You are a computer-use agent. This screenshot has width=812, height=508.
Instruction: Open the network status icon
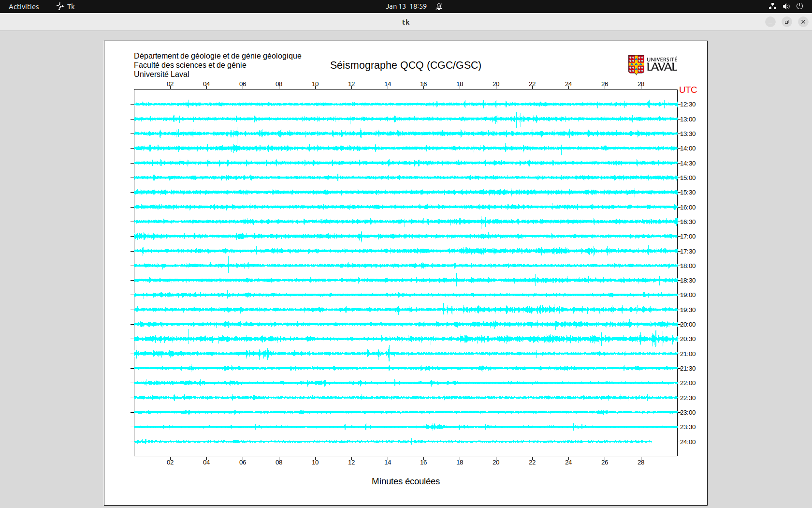772,6
